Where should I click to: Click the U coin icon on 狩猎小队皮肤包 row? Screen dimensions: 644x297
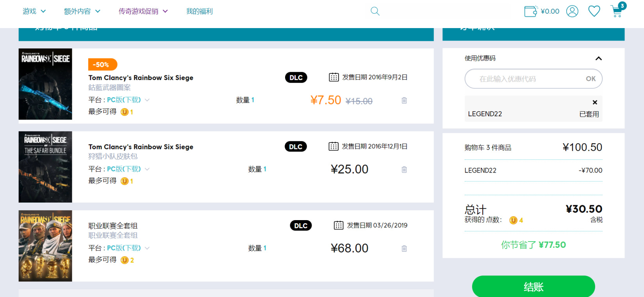coord(125,181)
